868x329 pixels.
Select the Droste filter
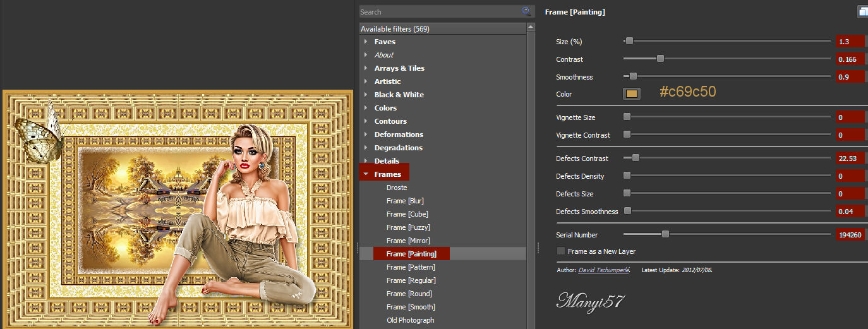click(x=397, y=188)
